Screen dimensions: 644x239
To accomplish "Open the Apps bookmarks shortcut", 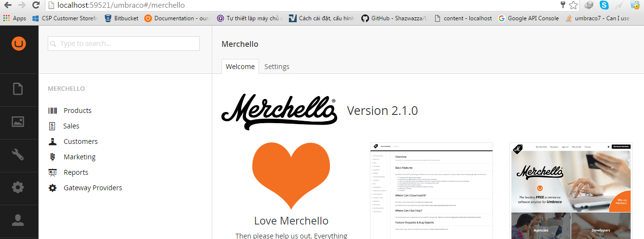I will [14, 18].
